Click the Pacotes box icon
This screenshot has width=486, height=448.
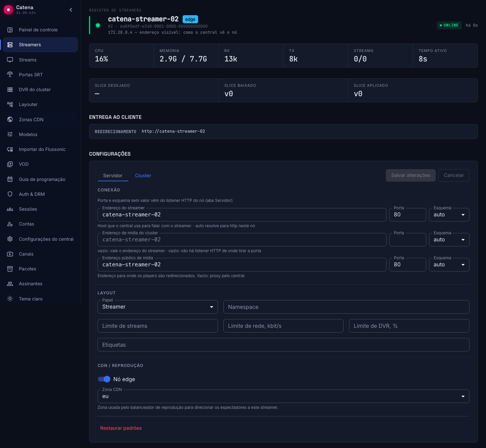coord(10,269)
